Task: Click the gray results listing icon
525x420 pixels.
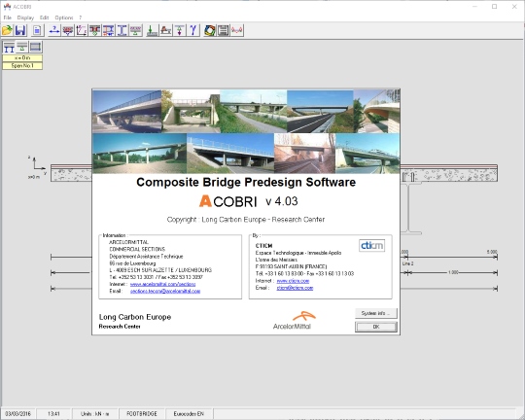Action: [x=224, y=30]
